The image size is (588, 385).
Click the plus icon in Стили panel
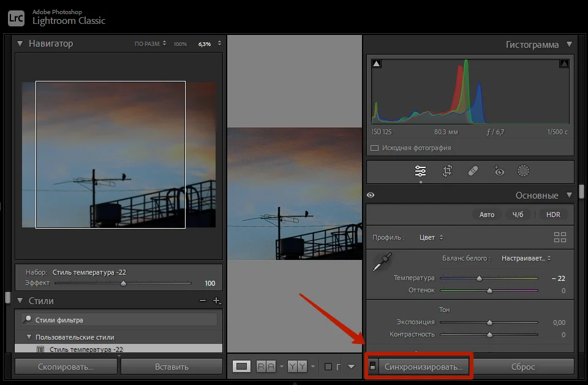click(x=216, y=301)
